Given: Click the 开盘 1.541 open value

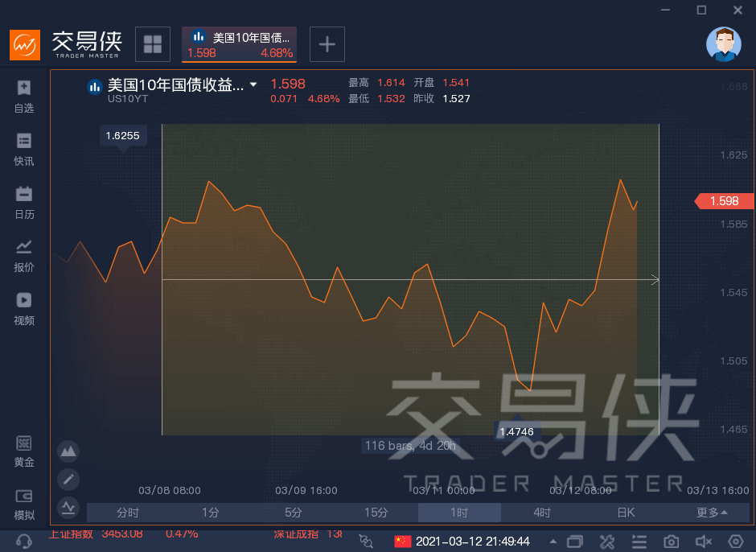Looking at the screenshot, I should pyautogui.click(x=456, y=83).
